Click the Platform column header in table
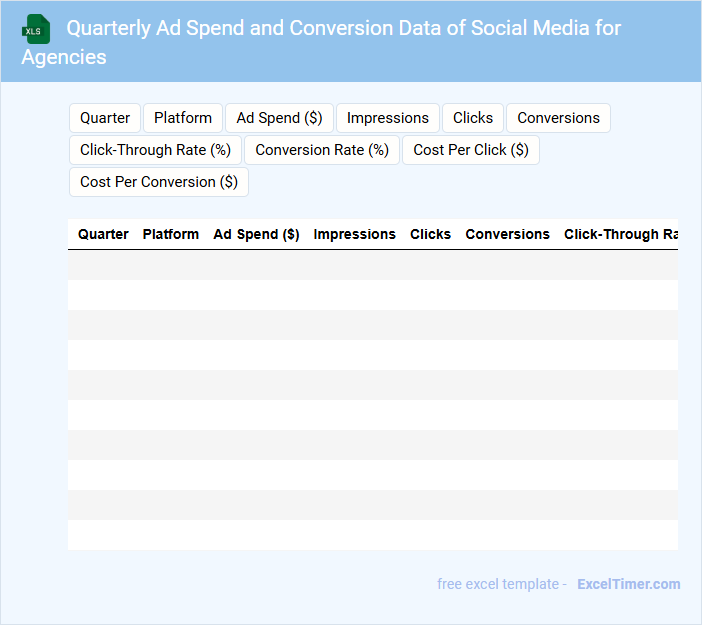Image resolution: width=702 pixels, height=625 pixels. [x=171, y=234]
